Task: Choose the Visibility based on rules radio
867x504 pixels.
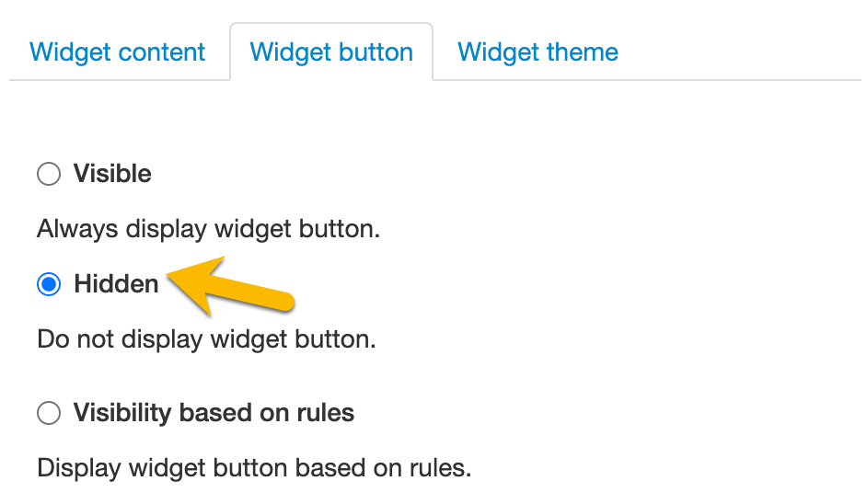Action: click(49, 413)
